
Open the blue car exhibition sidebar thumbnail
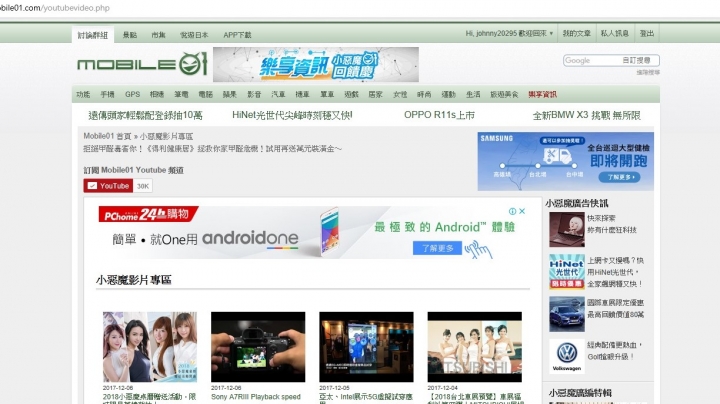[567, 314]
